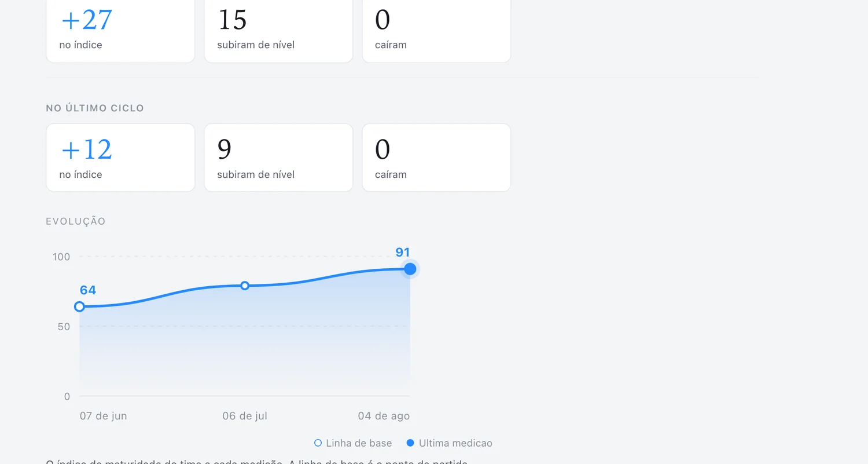
Task: Click the baseline data point labeled 64
Action: pyautogui.click(x=80, y=306)
